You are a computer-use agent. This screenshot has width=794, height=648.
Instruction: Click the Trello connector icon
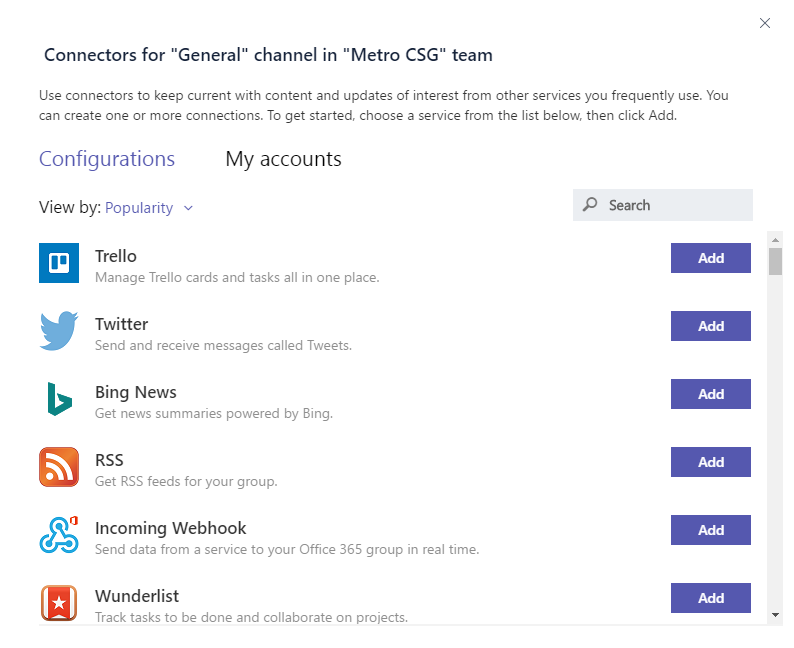click(x=59, y=263)
